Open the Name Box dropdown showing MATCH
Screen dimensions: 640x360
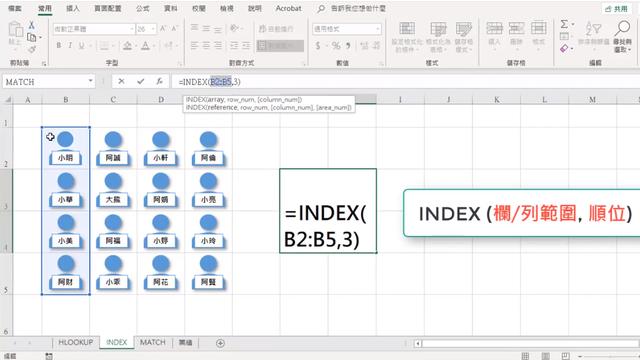tap(90, 82)
